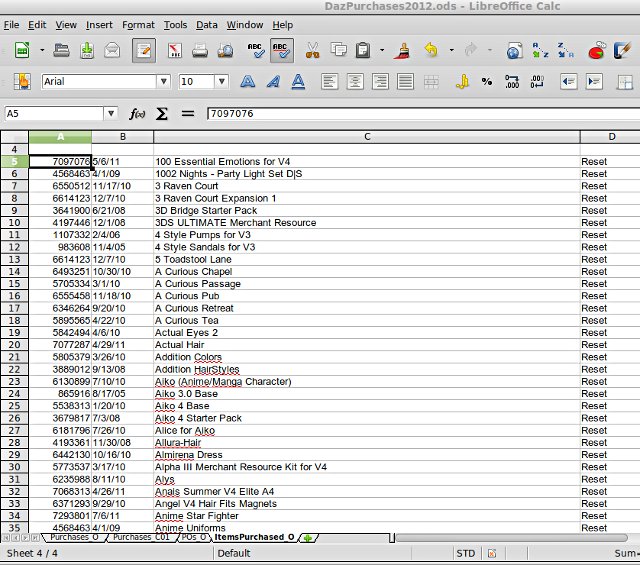The height and width of the screenshot is (565, 640).
Task: Open the Format menu
Action: click(x=138, y=25)
